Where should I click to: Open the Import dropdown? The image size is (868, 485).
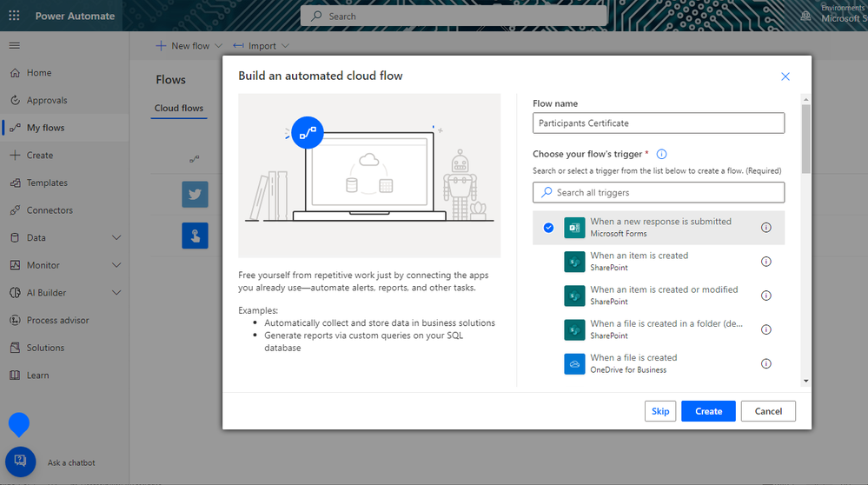point(261,46)
